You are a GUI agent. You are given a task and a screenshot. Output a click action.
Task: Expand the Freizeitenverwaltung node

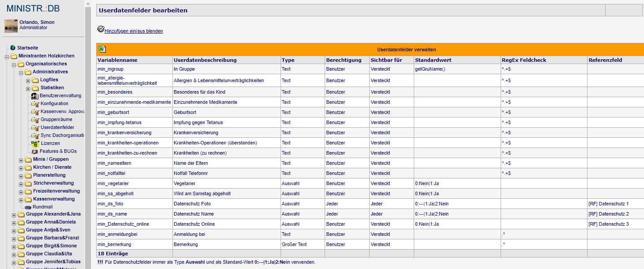[x=21, y=192]
